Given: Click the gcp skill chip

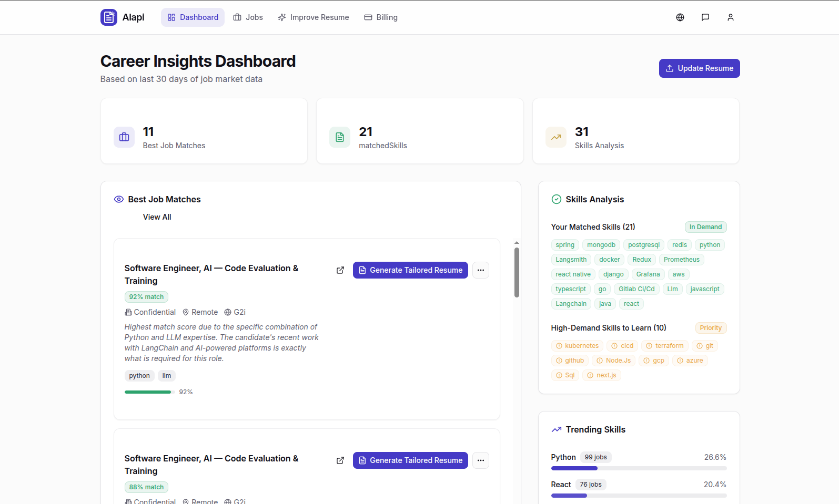Looking at the screenshot, I should (x=654, y=361).
